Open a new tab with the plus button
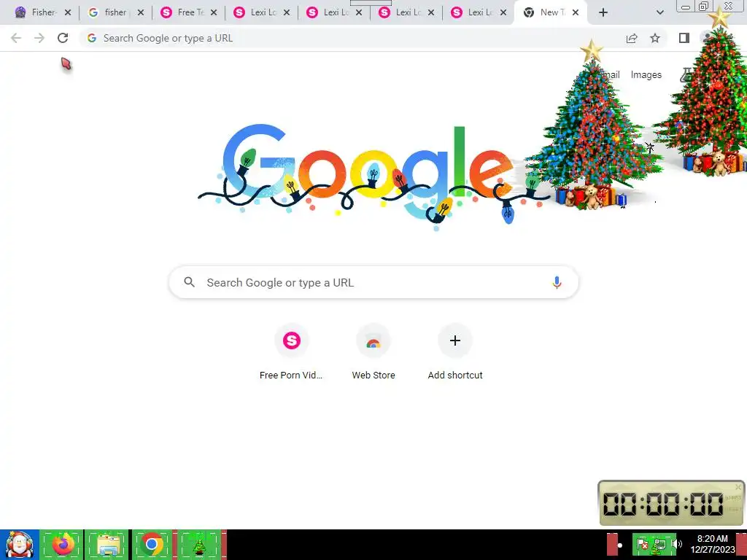 pos(603,12)
